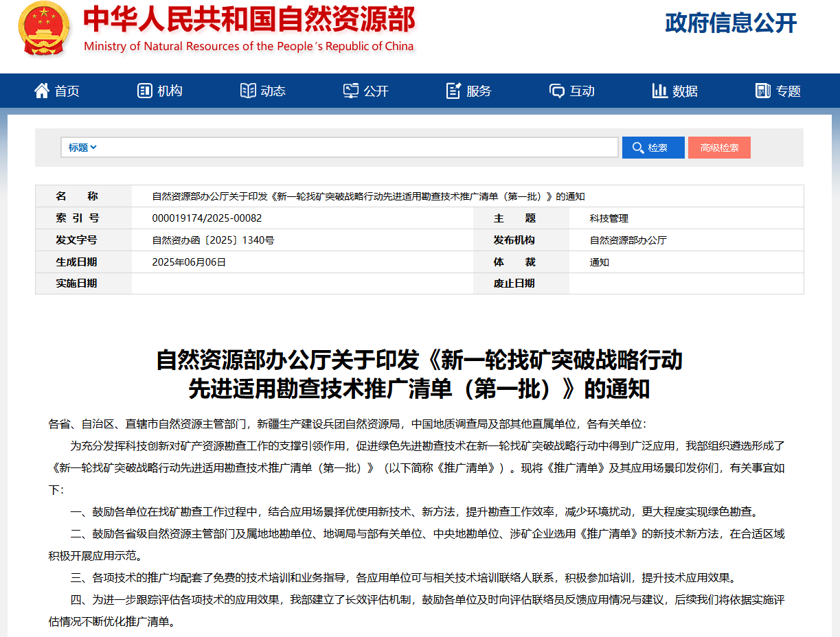840x637 pixels.
Task: Click the 政府信息公开 header link
Action: click(731, 23)
